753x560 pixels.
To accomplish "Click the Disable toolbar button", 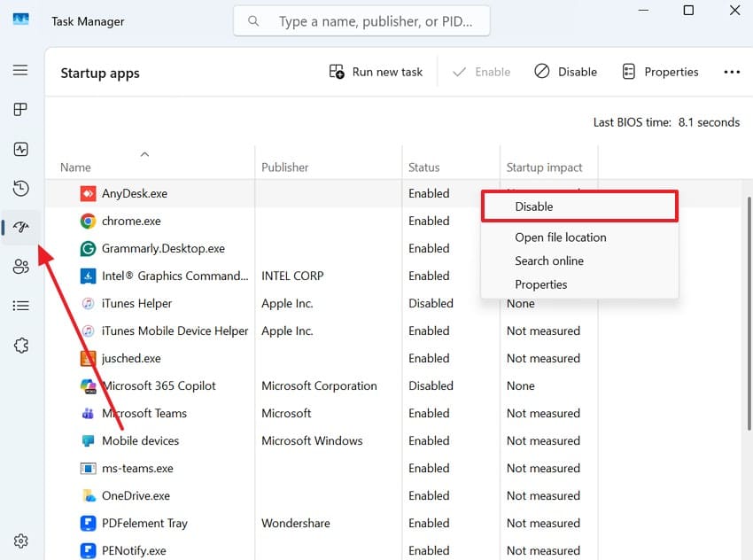I will pos(566,72).
